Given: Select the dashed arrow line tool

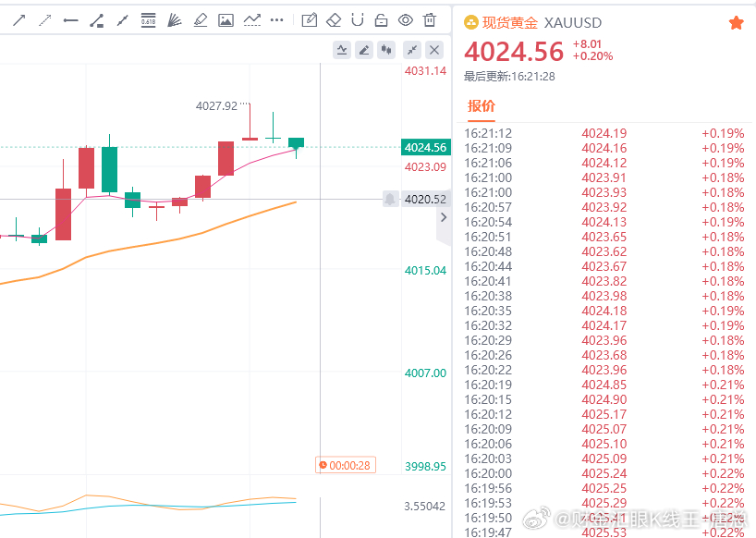Looking at the screenshot, I should point(45,20).
